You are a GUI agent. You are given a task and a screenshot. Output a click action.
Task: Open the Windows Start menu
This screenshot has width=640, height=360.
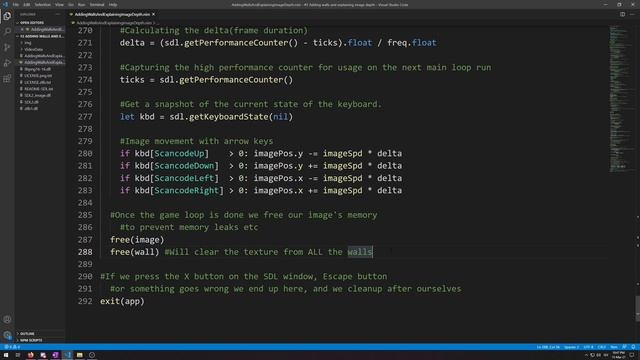pos(6,355)
